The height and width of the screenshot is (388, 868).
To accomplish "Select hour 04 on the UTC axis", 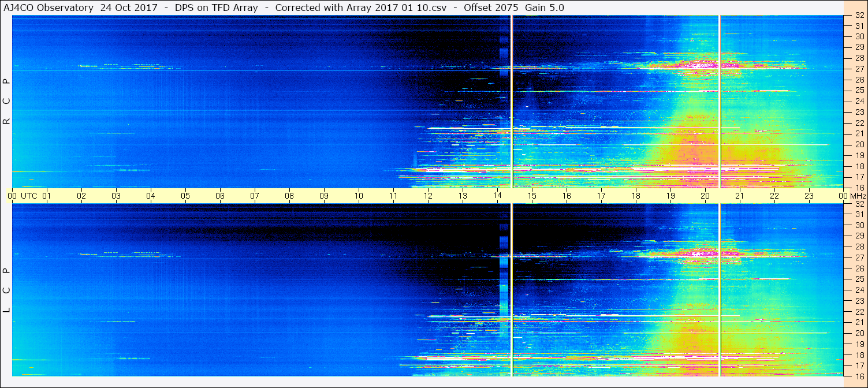I will (x=151, y=196).
